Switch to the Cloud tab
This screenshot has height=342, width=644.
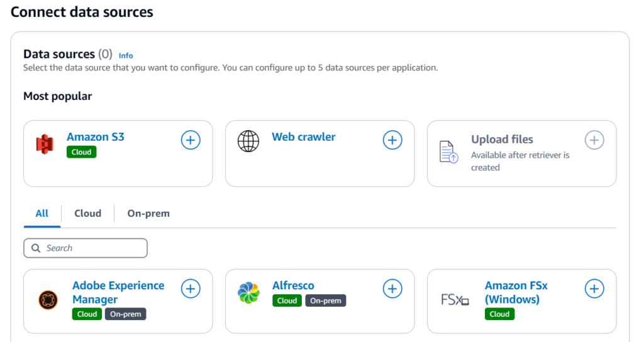(x=87, y=214)
